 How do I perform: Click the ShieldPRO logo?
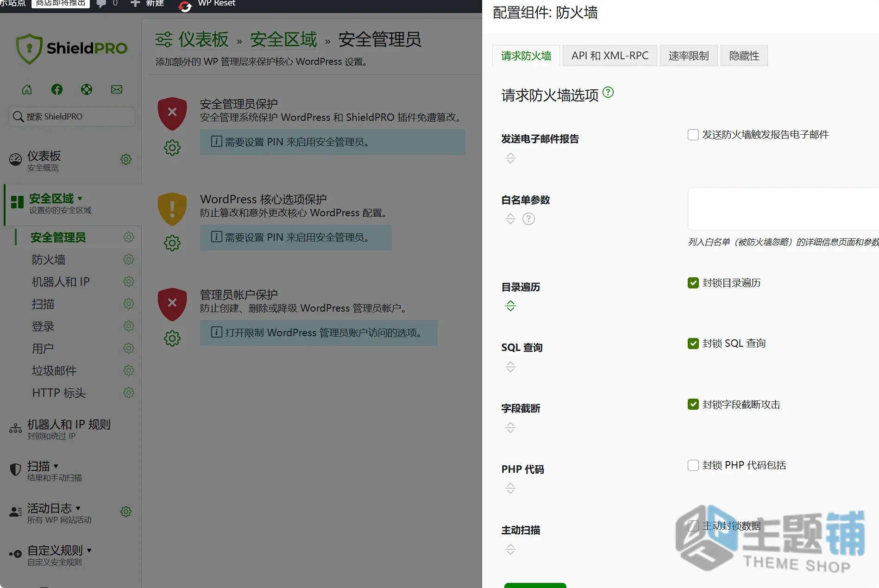(x=72, y=48)
